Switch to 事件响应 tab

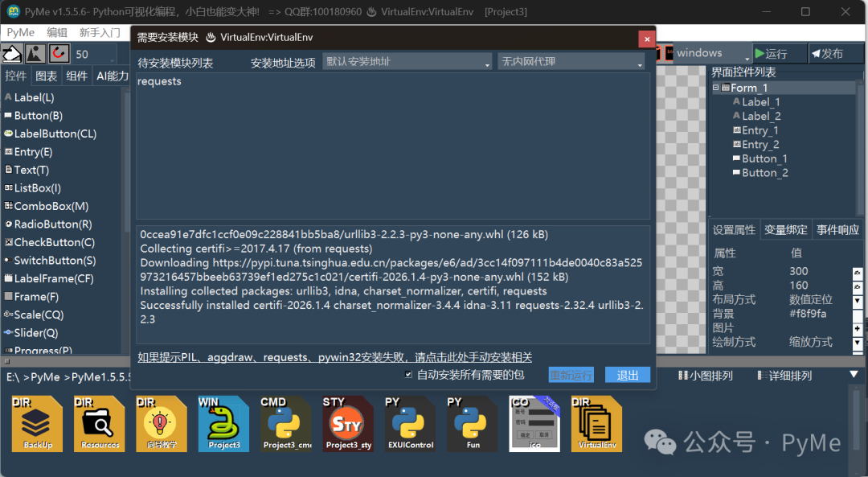point(837,230)
